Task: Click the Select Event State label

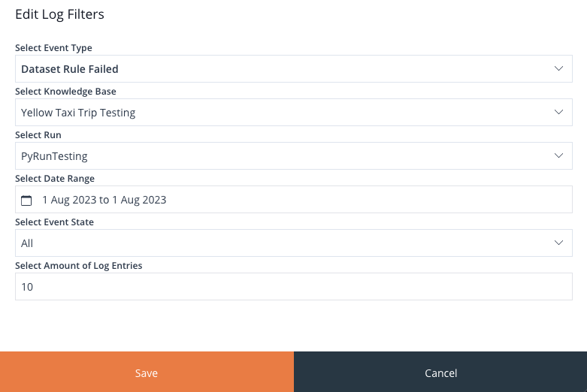Action: [54, 222]
